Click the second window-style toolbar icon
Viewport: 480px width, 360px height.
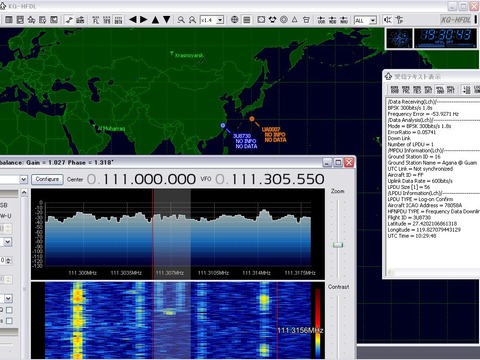tap(20, 20)
